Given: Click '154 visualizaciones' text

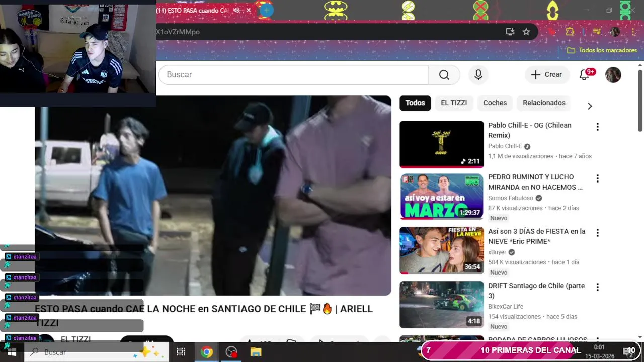Looking at the screenshot, I should click(514, 317).
